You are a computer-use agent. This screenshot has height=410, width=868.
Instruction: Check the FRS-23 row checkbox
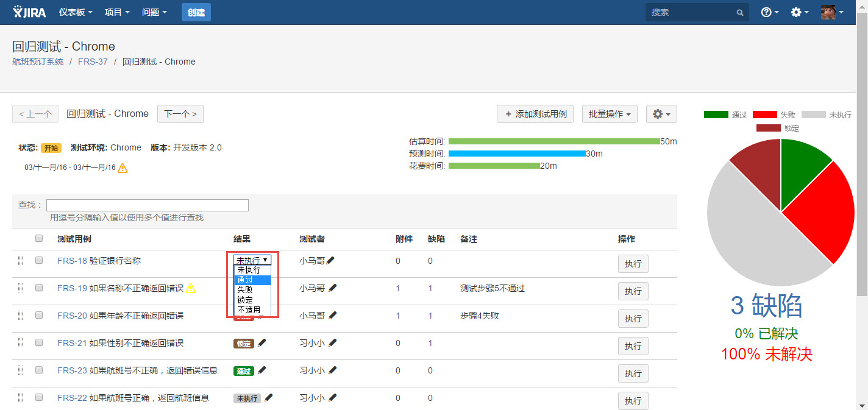39,370
